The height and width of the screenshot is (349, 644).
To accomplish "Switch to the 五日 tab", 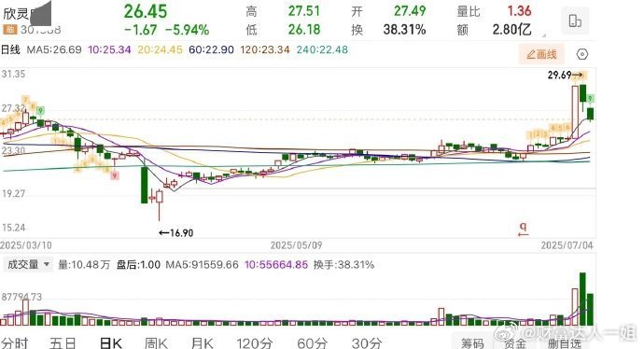I will pos(63,342).
